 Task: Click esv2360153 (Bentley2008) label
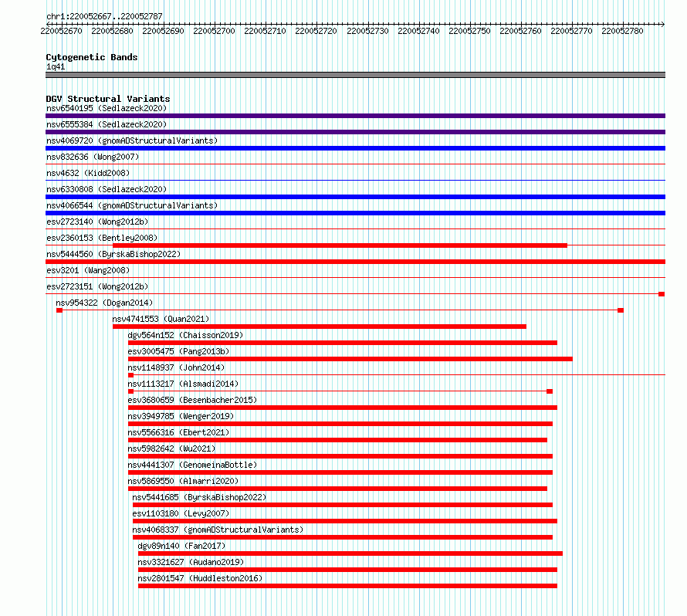pyautogui.click(x=102, y=238)
